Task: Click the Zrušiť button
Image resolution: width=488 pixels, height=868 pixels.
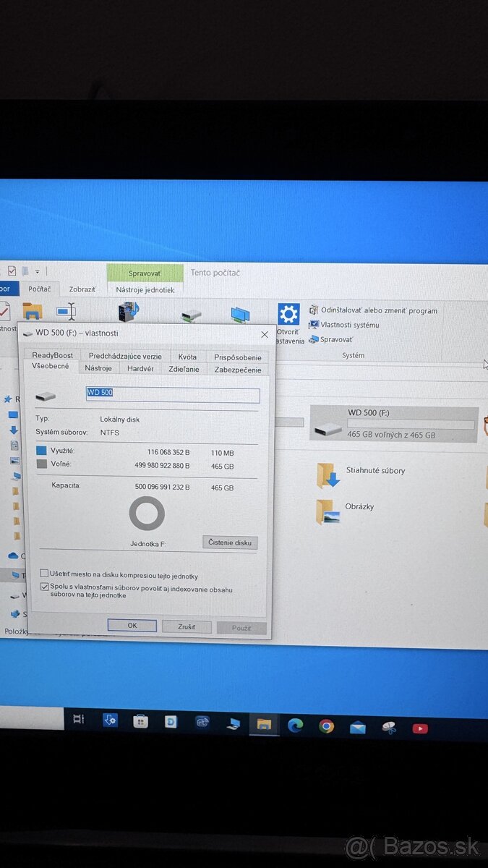Action: tap(187, 627)
